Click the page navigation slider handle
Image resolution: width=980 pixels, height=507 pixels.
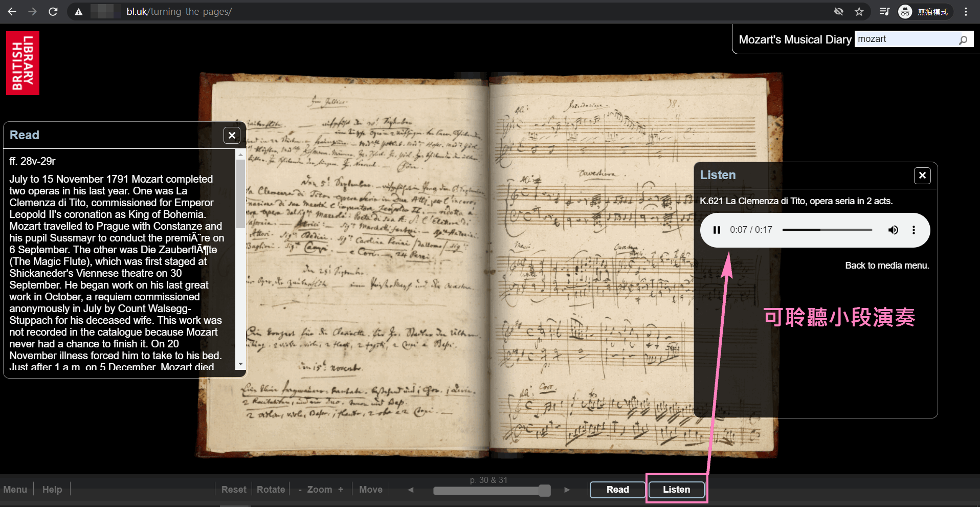tap(545, 490)
